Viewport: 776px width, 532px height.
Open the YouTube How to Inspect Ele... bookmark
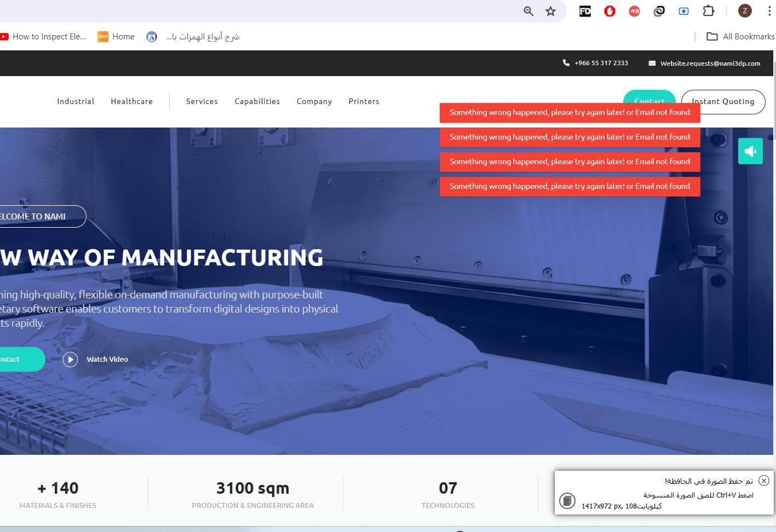pyautogui.click(x=43, y=37)
